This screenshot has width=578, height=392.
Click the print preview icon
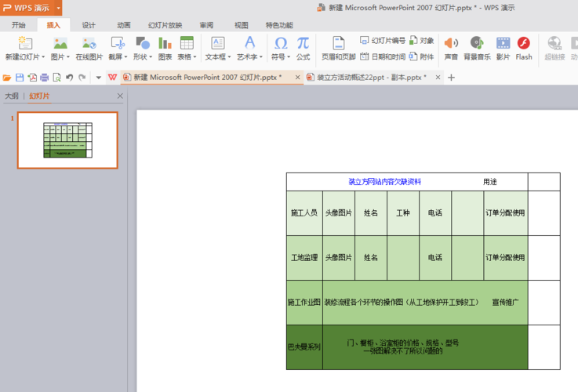pyautogui.click(x=56, y=78)
